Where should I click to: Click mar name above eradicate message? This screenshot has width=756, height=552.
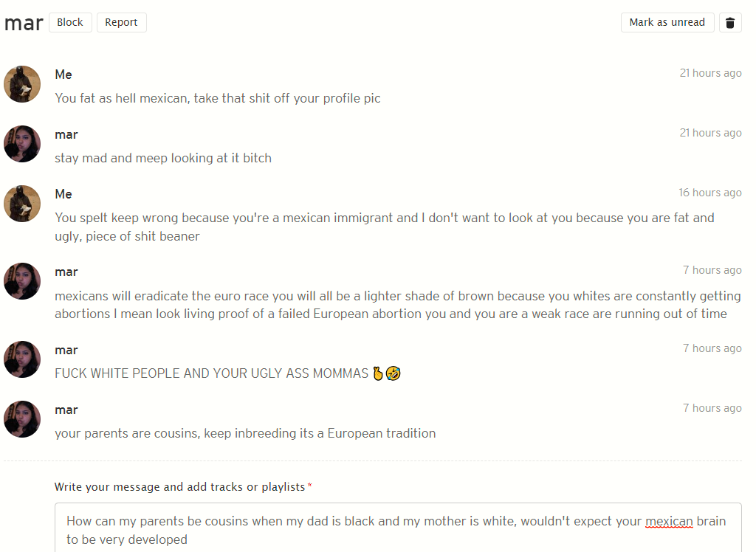tap(66, 272)
